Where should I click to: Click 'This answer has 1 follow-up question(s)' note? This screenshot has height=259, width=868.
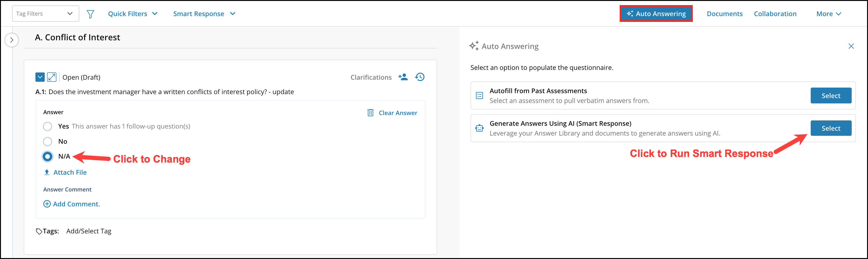tap(131, 126)
